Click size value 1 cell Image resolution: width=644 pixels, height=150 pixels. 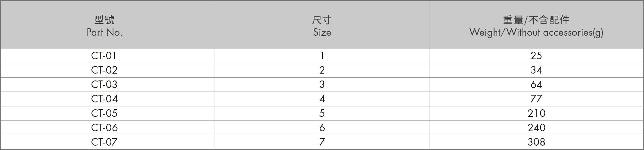click(322, 56)
